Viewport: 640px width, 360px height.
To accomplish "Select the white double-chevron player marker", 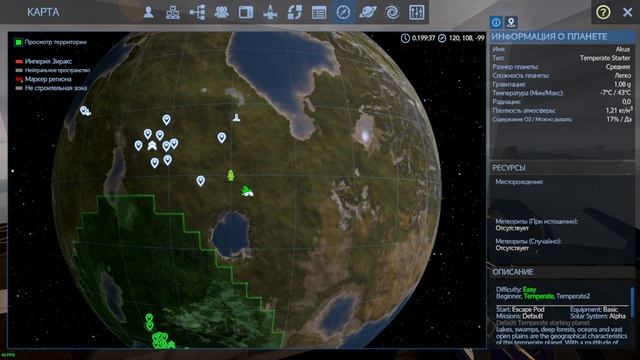I will (x=152, y=145).
